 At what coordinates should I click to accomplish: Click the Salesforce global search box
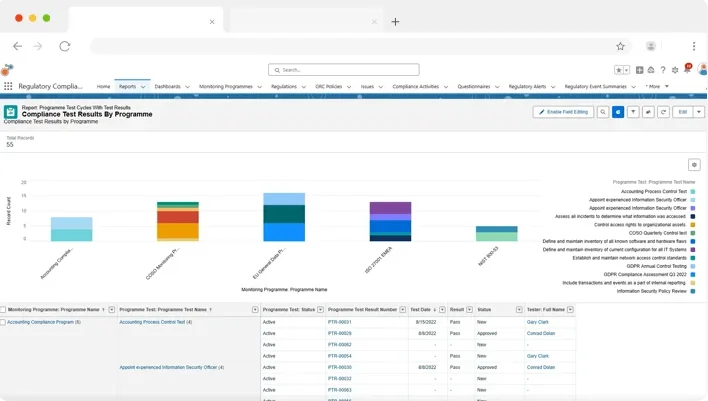coord(343,70)
